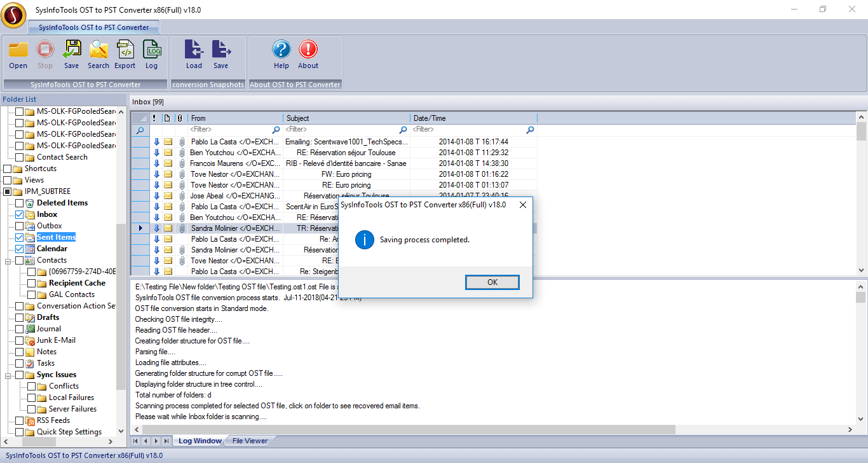Tick the Shortcuts folder checkbox

pos(8,169)
